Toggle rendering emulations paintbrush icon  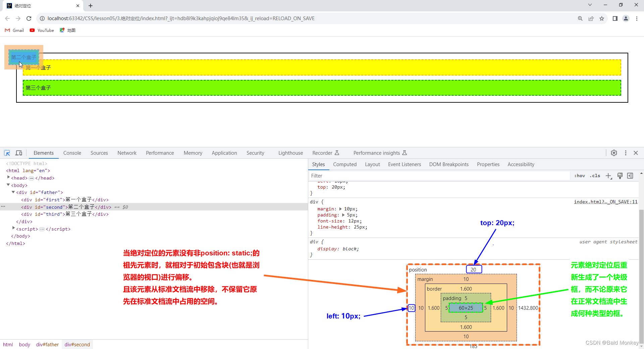point(620,176)
